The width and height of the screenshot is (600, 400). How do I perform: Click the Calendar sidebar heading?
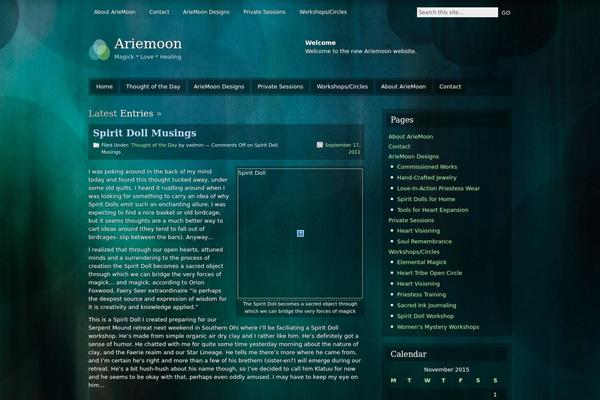[x=408, y=354]
